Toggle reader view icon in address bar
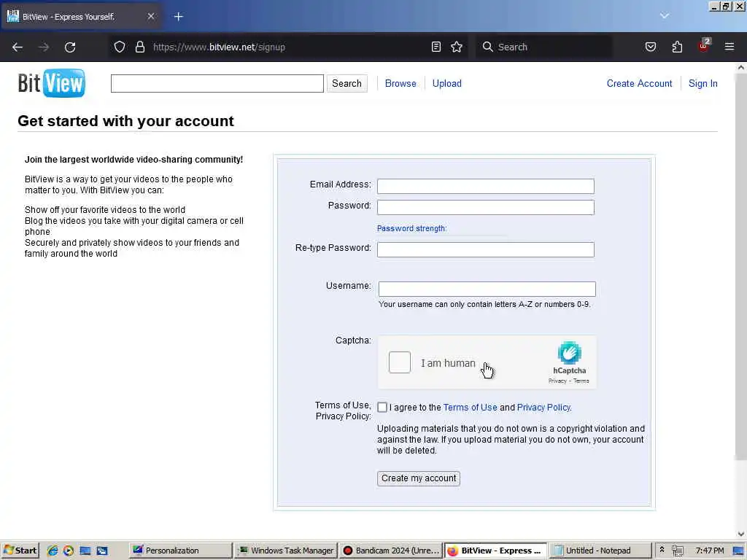The width and height of the screenshot is (747, 560). point(436,47)
